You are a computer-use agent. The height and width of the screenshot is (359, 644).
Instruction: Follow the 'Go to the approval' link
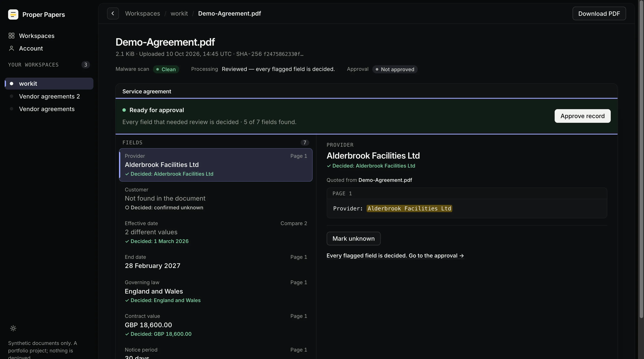(395, 256)
